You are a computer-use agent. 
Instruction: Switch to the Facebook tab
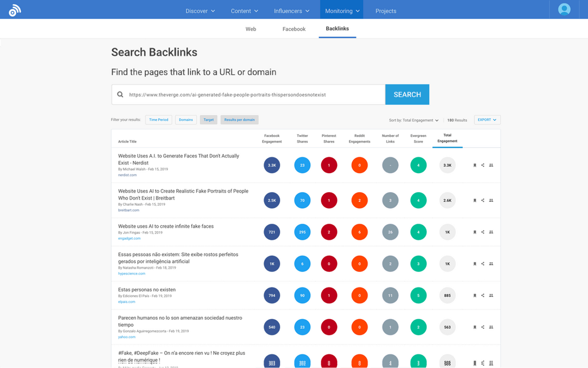(294, 29)
